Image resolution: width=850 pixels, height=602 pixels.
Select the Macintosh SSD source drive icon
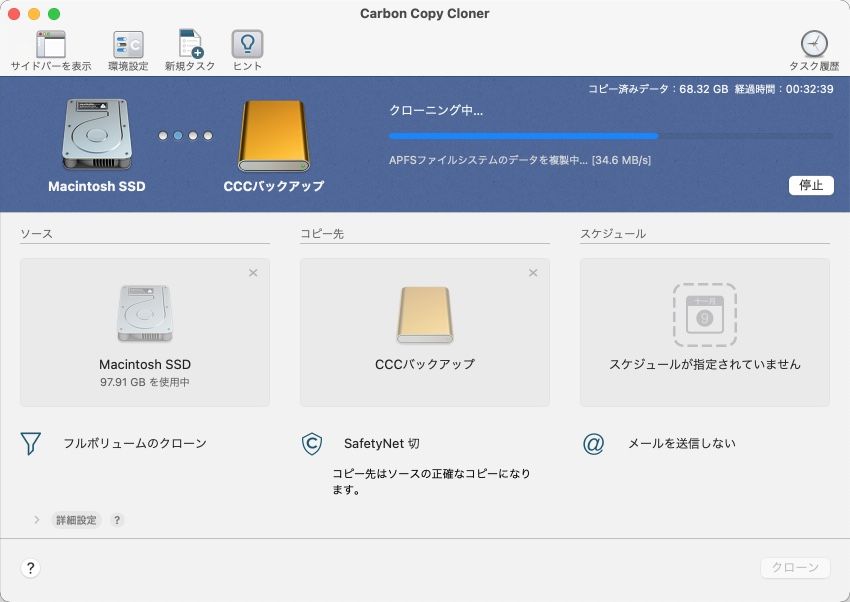tap(145, 313)
